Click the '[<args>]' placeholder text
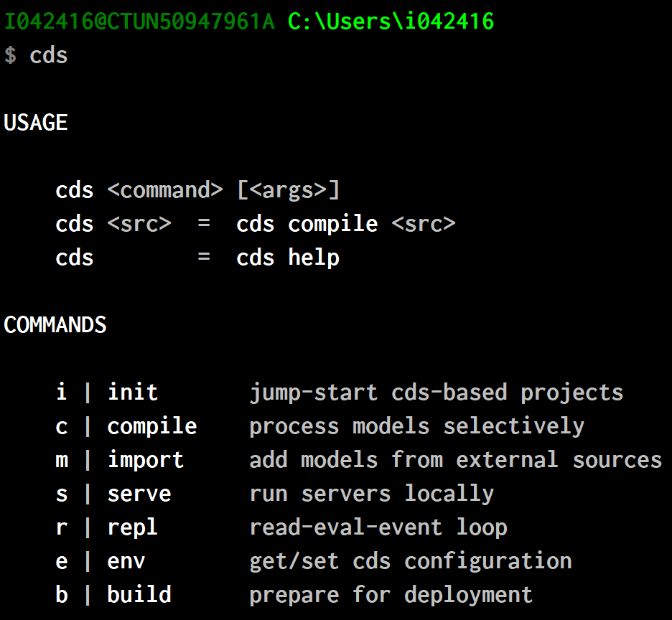Viewport: 672px width, 620px height. click(x=288, y=190)
